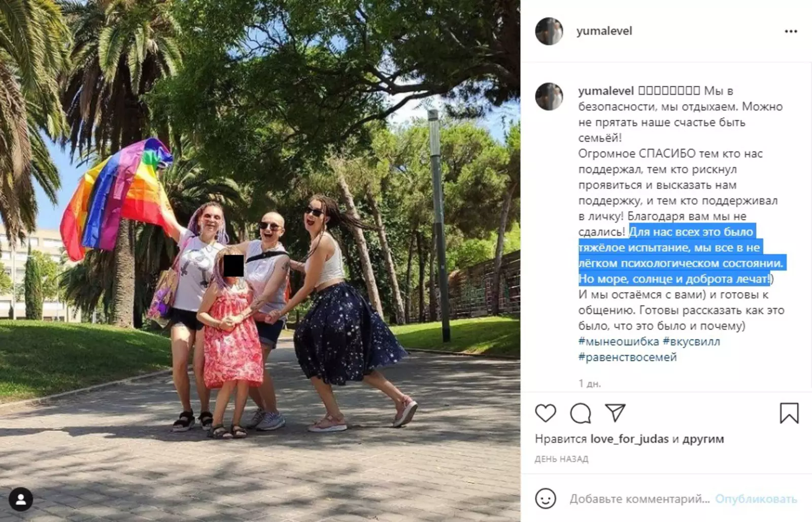Viewport: 812px width, 522px height.
Task: Open yumalevel username in post header
Action: pos(604,31)
